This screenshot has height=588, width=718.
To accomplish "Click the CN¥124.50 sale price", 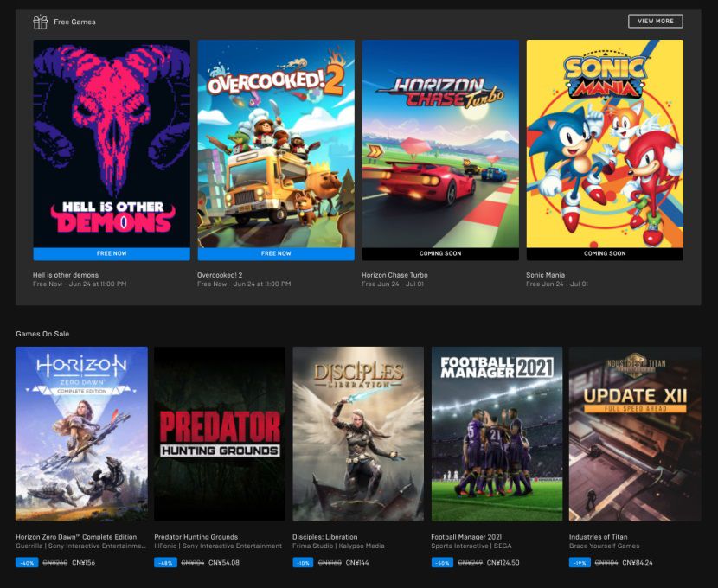I will (x=503, y=563).
